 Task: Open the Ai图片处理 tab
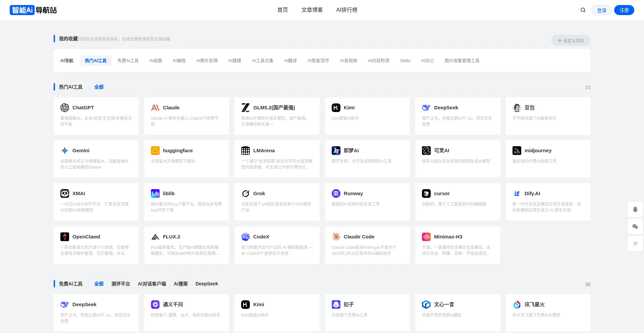[207, 61]
